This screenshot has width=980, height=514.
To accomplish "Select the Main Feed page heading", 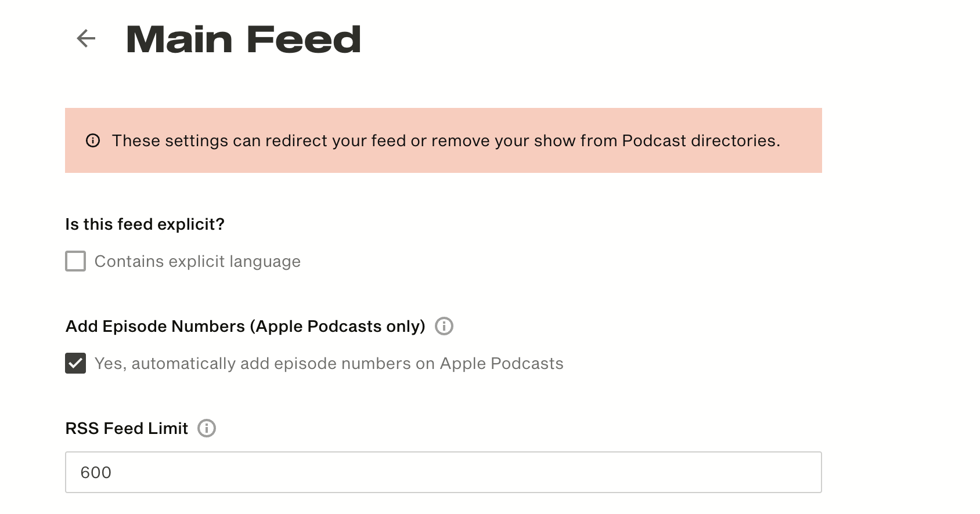I will 244,39.
